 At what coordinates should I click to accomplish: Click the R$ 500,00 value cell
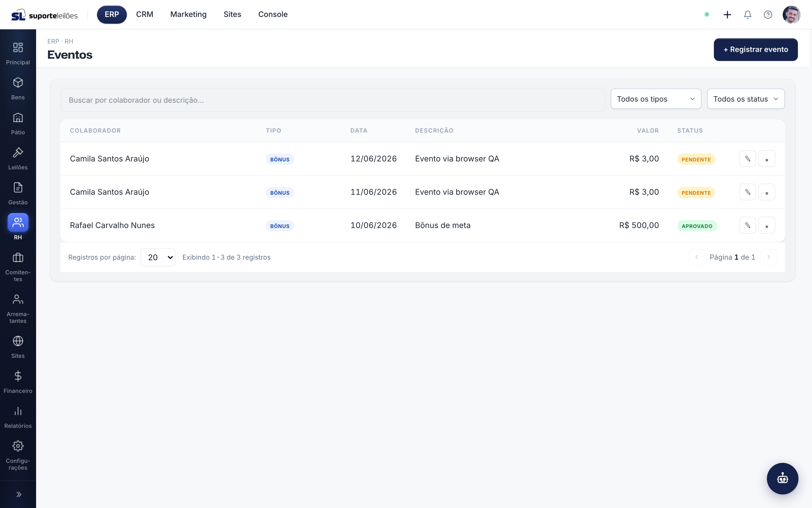click(x=639, y=225)
